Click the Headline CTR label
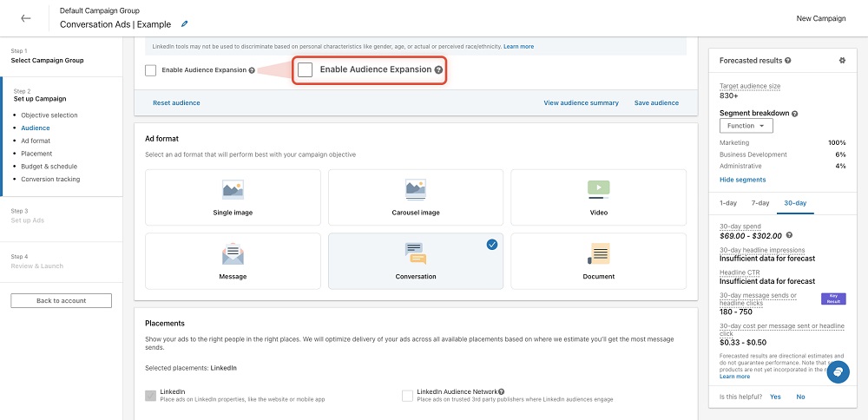 click(x=740, y=272)
